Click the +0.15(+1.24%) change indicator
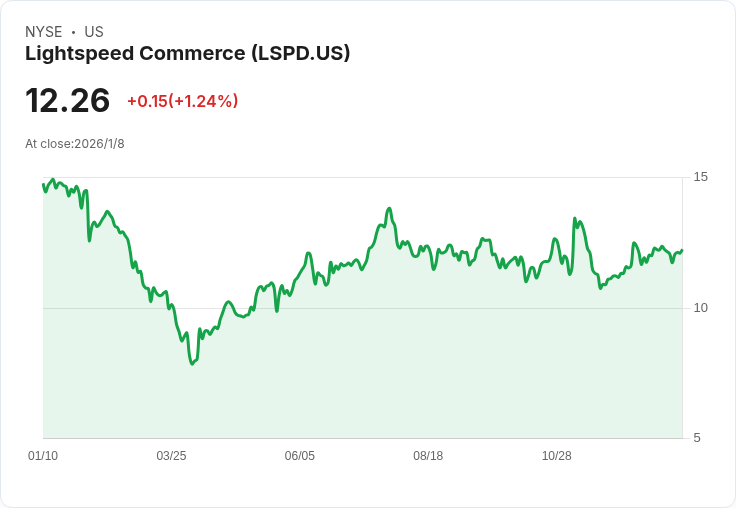Viewport: 736px width, 508px height. coord(183,101)
